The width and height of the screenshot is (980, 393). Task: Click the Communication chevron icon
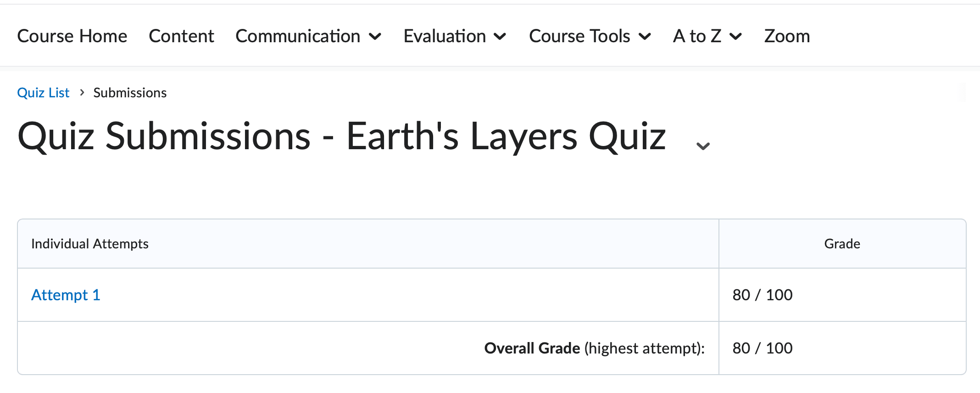point(376,37)
